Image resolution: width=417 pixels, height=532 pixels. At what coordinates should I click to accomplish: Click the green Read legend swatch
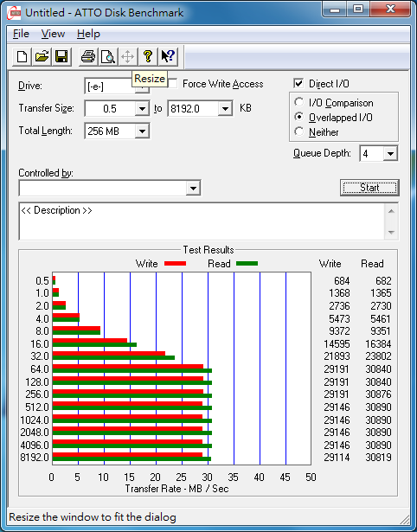coord(247,264)
